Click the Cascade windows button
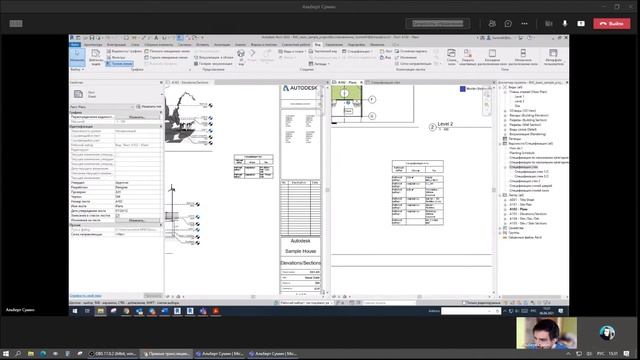The image size is (640, 360). pyautogui.click(x=492, y=56)
